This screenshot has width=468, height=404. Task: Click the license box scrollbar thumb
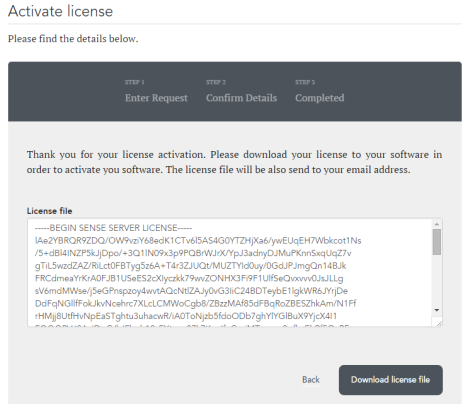[x=437, y=242]
